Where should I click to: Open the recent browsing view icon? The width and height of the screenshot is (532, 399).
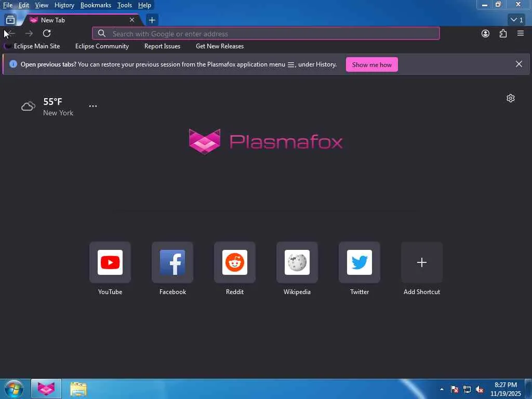[10, 20]
